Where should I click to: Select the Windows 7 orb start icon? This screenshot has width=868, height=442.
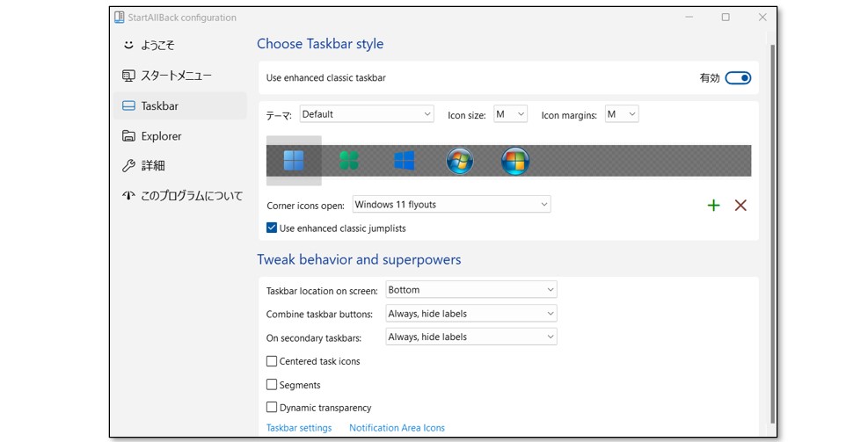click(x=459, y=161)
